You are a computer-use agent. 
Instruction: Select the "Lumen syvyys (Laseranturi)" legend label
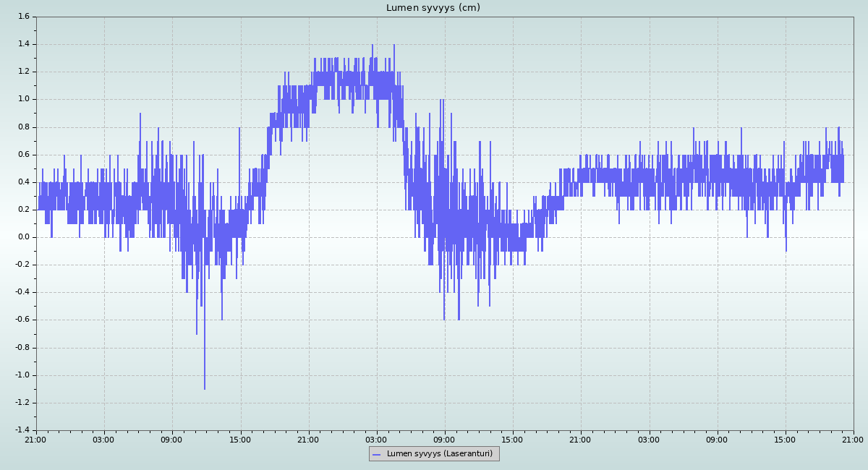tap(439, 454)
